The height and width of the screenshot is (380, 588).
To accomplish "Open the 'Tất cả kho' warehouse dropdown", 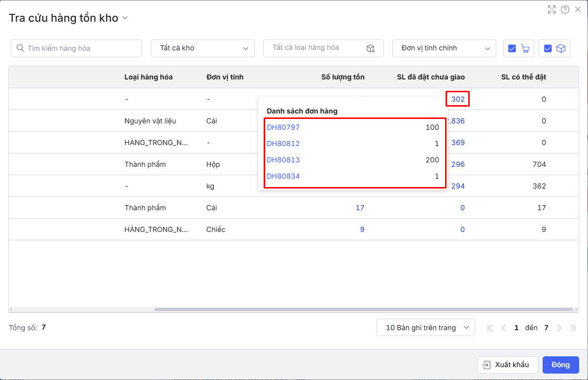I will pos(203,48).
